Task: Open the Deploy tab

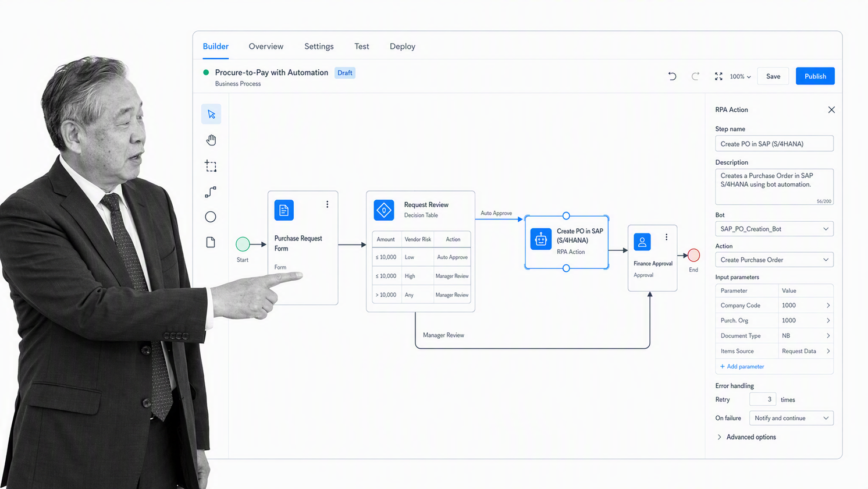Action: [403, 47]
